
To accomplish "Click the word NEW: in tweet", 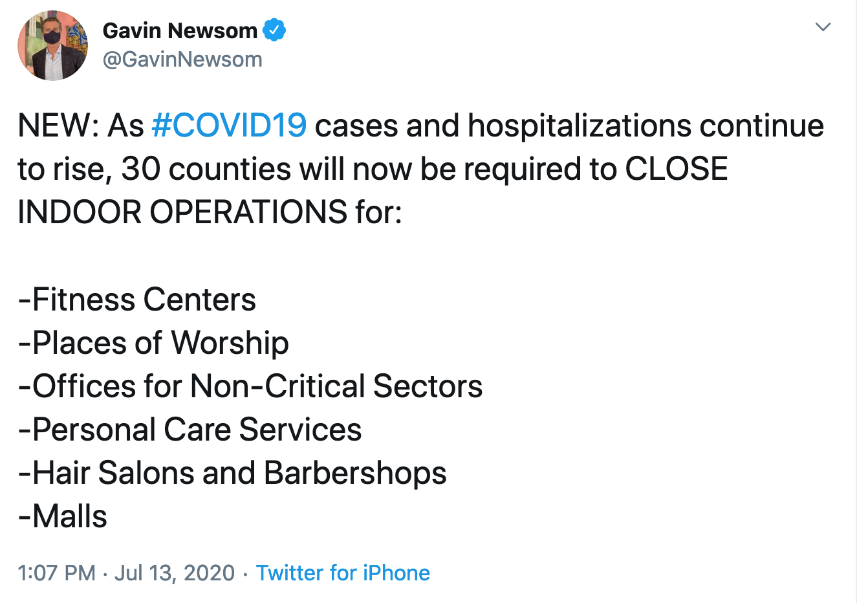I will (58, 126).
